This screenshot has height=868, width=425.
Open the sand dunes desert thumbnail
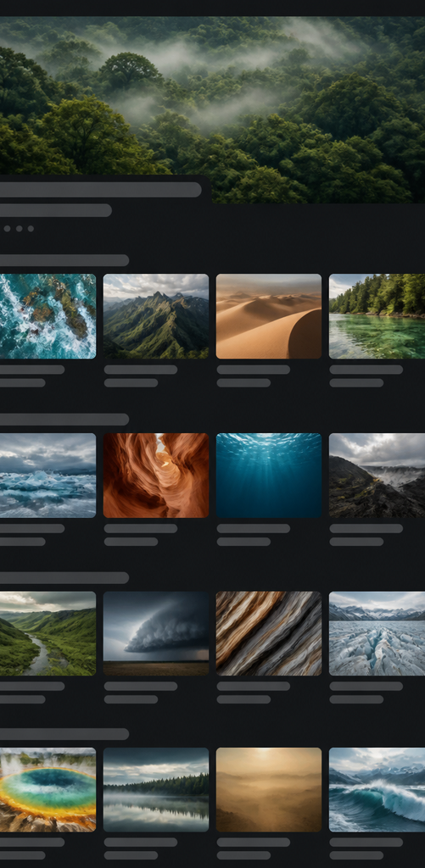[269, 316]
